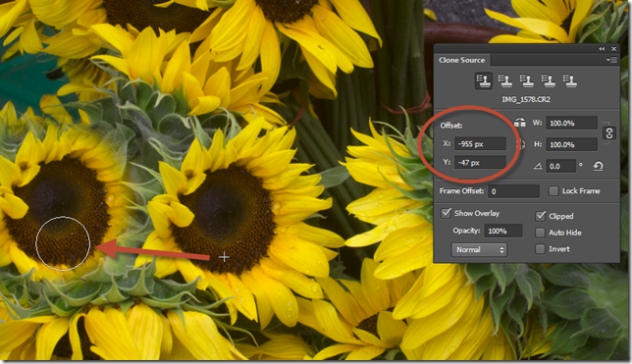Click the Frame Offset value field

[513, 191]
